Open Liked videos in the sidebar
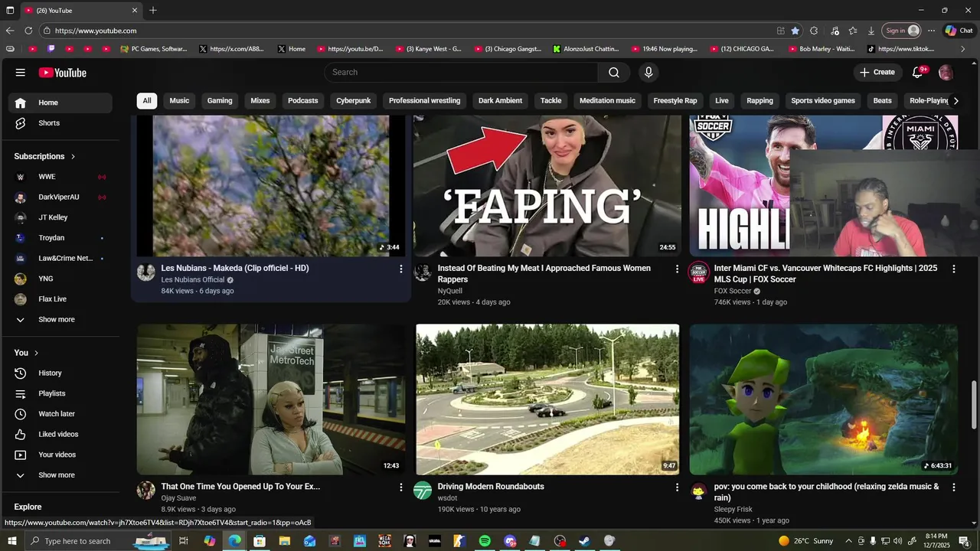 pos(57,434)
